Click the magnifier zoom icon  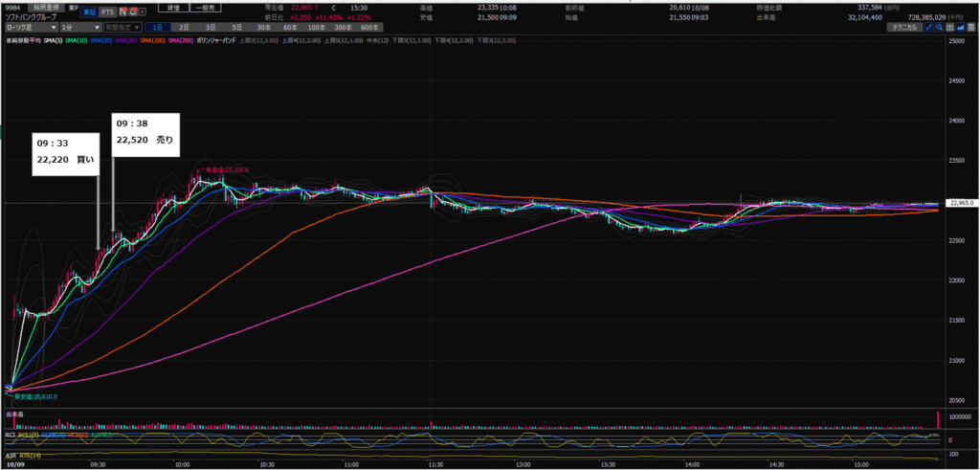tap(938, 28)
